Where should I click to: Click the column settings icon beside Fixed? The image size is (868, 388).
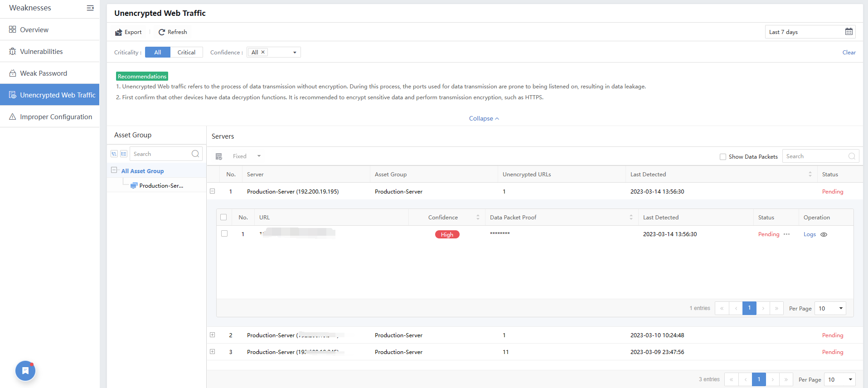pyautogui.click(x=219, y=156)
